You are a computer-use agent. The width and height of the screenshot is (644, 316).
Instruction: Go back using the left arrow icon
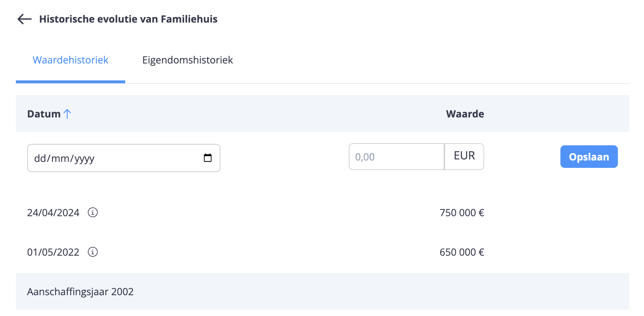25,19
